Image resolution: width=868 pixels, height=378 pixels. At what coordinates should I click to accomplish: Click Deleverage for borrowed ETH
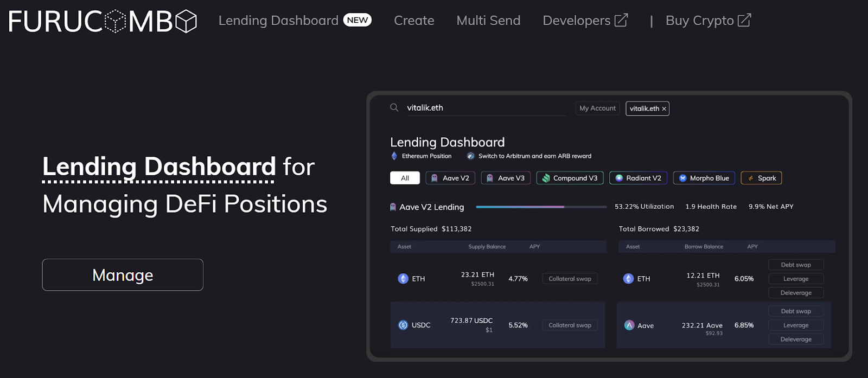tap(796, 293)
